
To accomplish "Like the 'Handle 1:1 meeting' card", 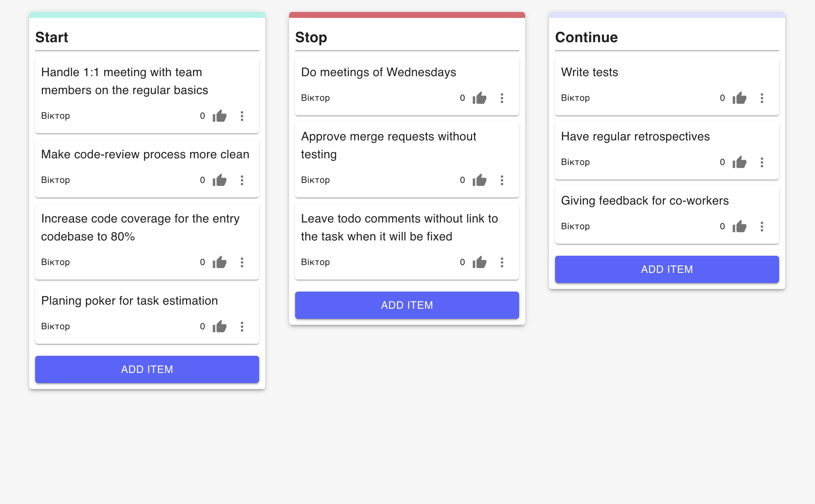I will point(220,116).
